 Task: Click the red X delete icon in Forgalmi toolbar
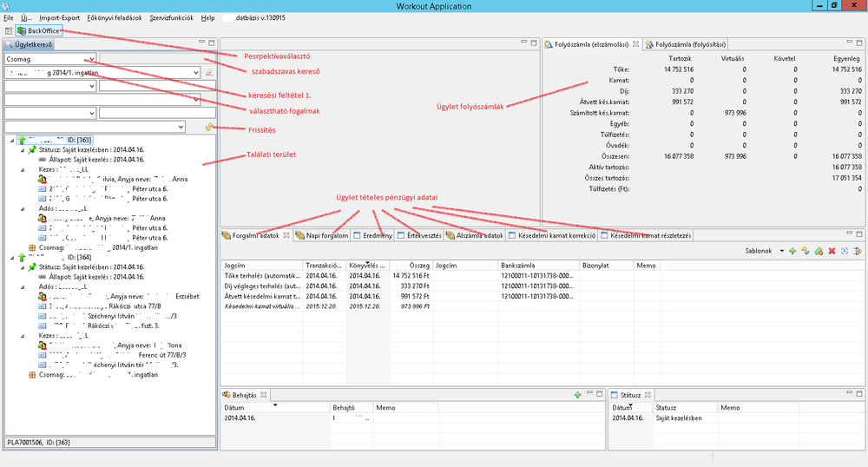(x=832, y=251)
